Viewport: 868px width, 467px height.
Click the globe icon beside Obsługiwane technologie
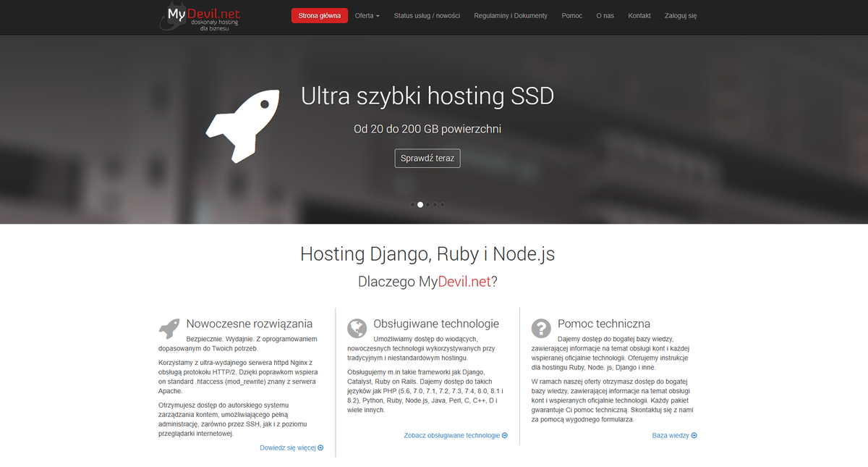point(357,328)
